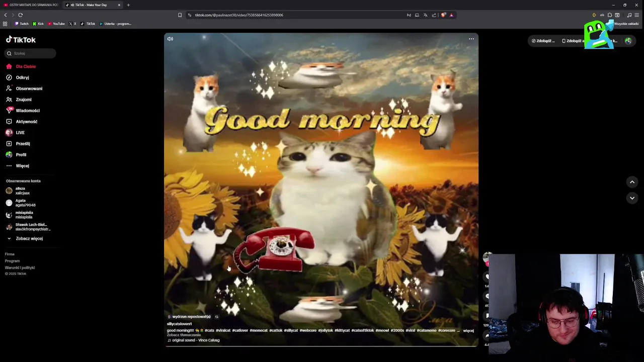This screenshot has width=644, height=362.
Task: Open the Twitch bookmark
Action: 22,24
